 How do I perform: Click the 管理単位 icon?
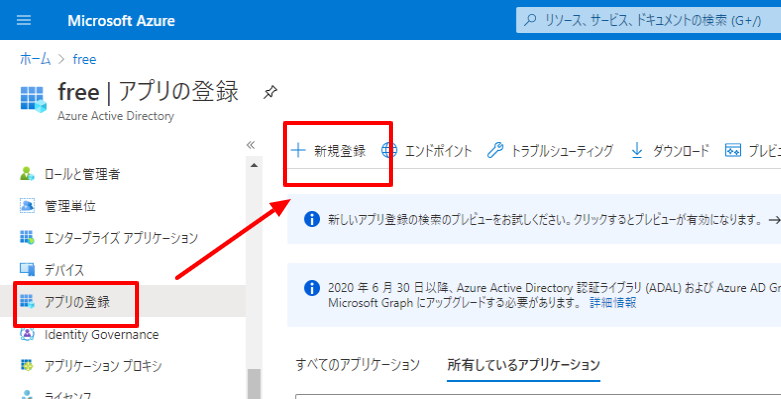tap(27, 206)
